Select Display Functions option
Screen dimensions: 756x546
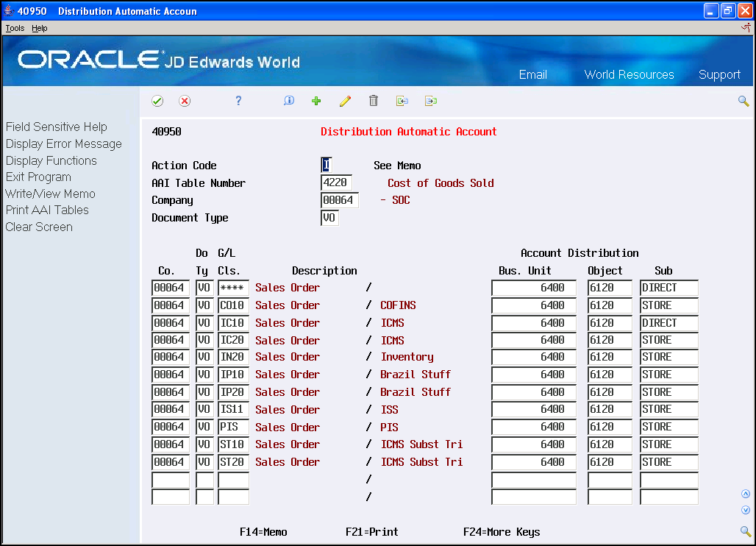pos(51,160)
